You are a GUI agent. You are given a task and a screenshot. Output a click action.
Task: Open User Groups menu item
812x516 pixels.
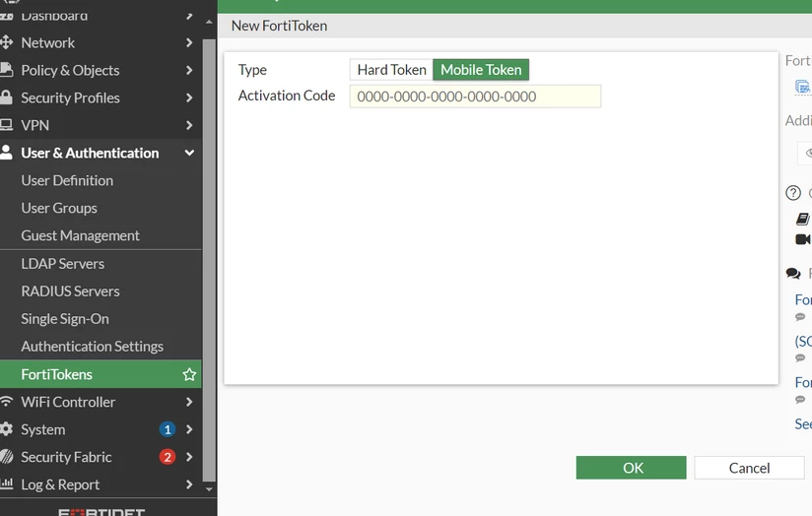click(x=101, y=208)
